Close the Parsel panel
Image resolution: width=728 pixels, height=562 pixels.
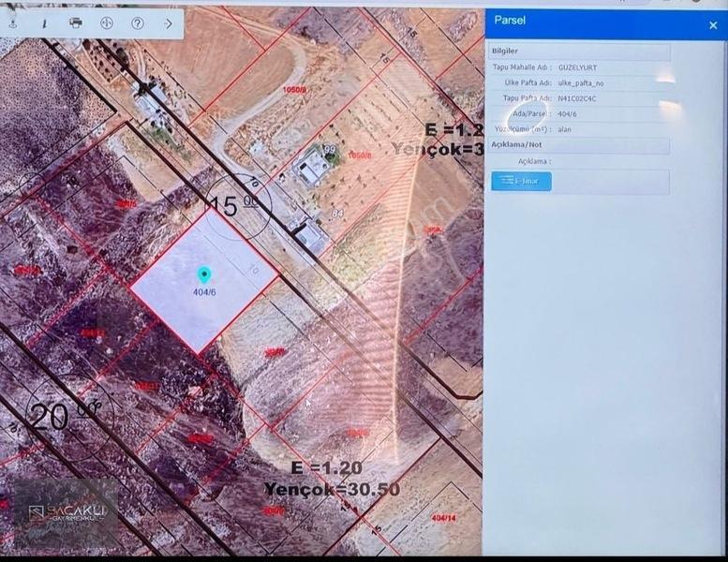coord(713,25)
